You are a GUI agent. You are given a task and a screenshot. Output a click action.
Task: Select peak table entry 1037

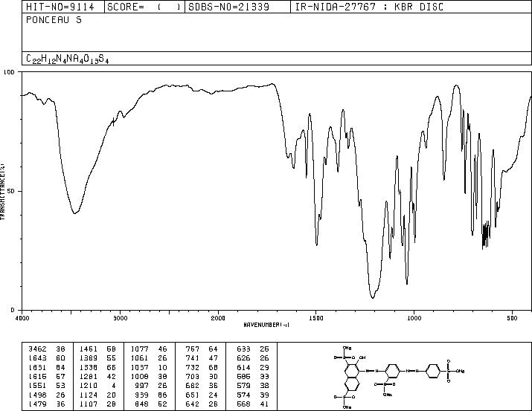pos(139,367)
